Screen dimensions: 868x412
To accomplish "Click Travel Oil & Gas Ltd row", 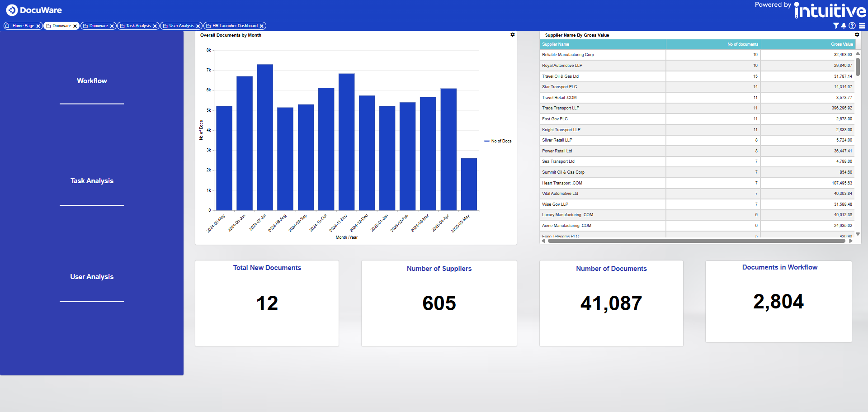I will point(697,76).
